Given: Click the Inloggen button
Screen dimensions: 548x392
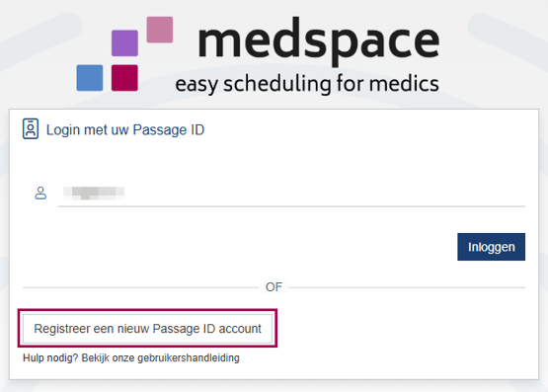Looking at the screenshot, I should click(491, 247).
